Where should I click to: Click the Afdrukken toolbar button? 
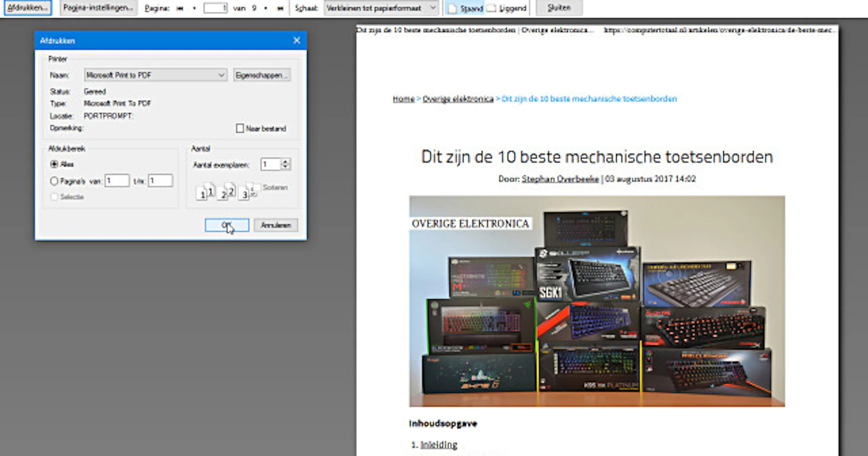28,8
